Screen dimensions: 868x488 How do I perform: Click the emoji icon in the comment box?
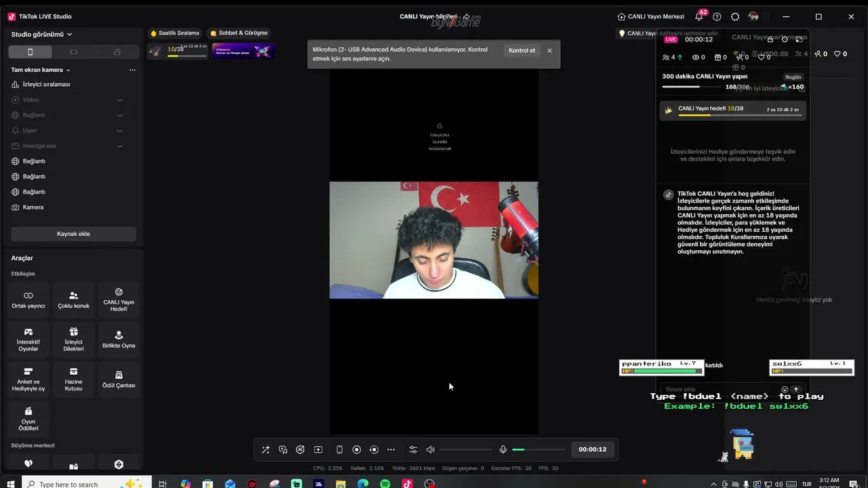point(785,390)
